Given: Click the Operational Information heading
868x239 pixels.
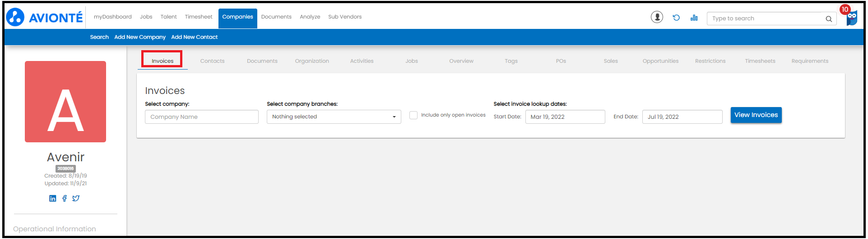Looking at the screenshot, I should [55, 229].
